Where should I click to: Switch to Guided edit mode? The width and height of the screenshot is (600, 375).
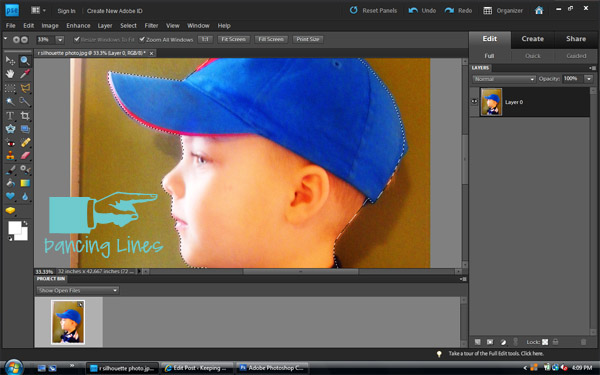coord(576,56)
